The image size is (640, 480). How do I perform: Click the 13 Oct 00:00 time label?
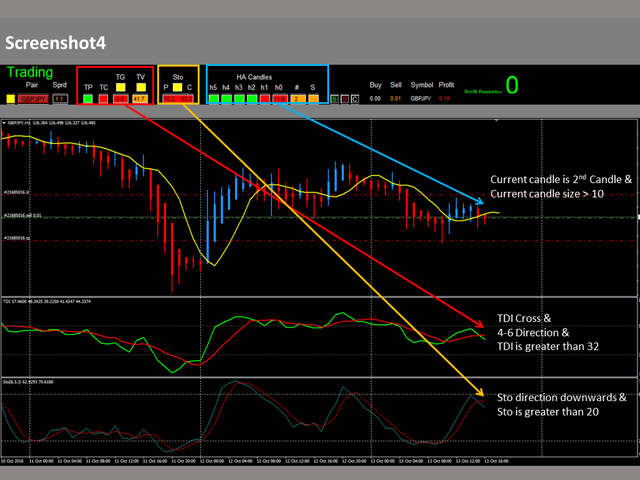[x=383, y=461]
